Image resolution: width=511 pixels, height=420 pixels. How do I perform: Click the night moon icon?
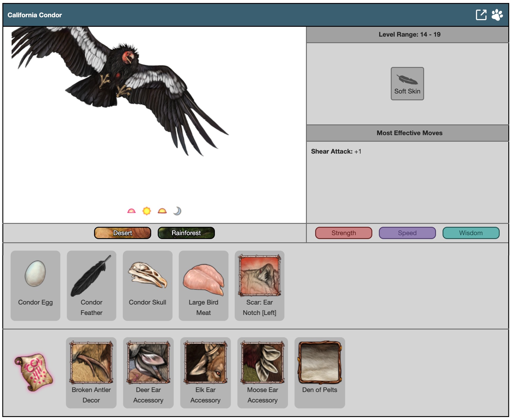pos(177,211)
